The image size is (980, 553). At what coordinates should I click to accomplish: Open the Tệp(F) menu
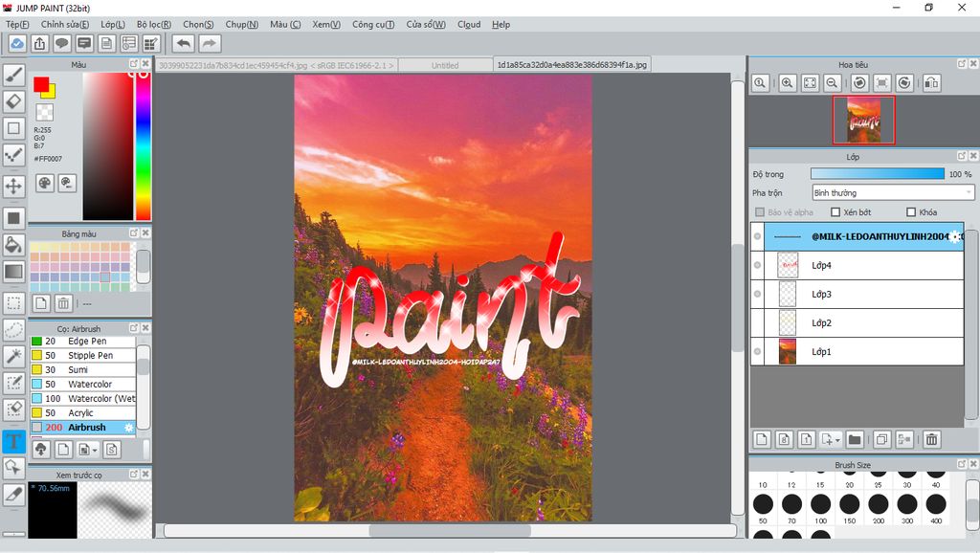pyautogui.click(x=17, y=24)
